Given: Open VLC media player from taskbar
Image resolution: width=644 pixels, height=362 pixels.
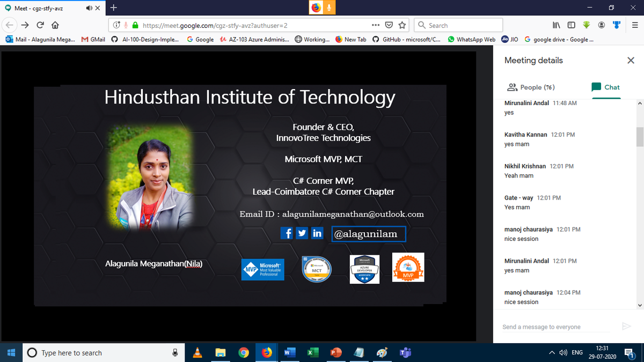Looking at the screenshot, I should click(x=197, y=352).
